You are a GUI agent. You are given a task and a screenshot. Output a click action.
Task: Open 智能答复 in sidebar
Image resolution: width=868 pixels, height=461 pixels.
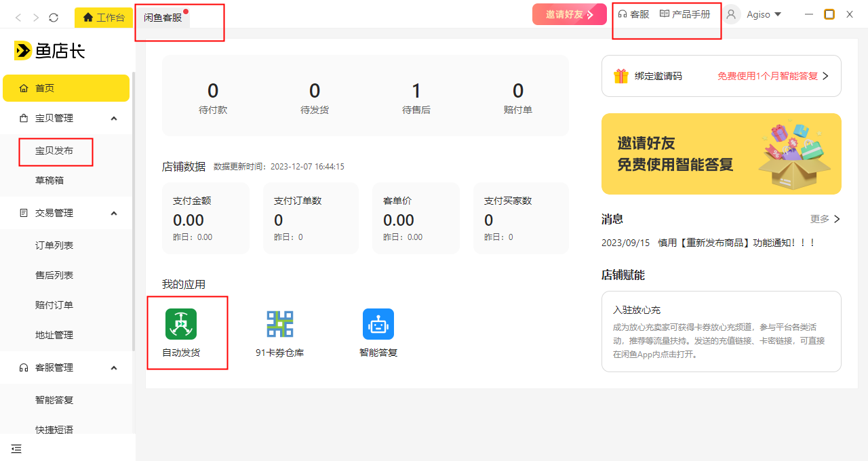click(54, 400)
